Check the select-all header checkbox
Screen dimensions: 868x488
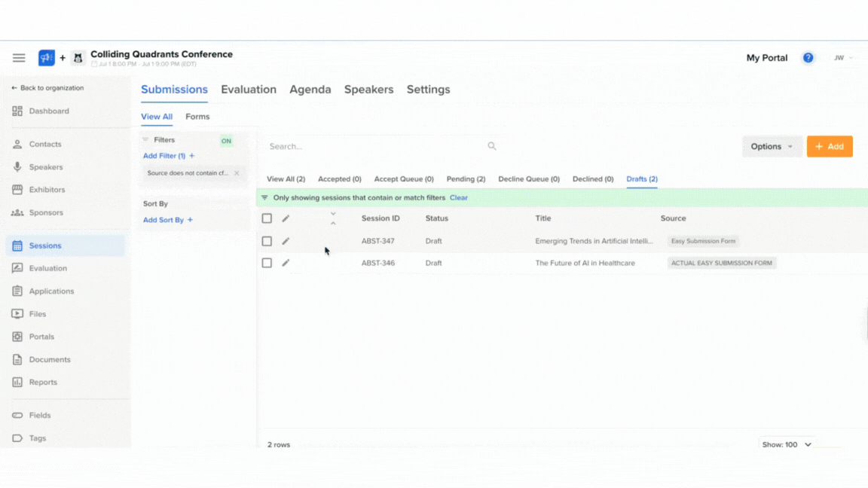267,218
